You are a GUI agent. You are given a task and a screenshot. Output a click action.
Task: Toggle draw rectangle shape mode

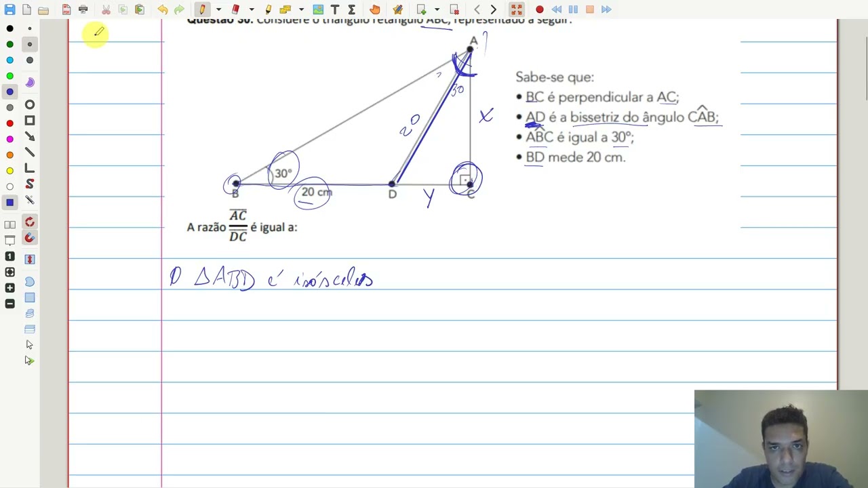coord(29,121)
